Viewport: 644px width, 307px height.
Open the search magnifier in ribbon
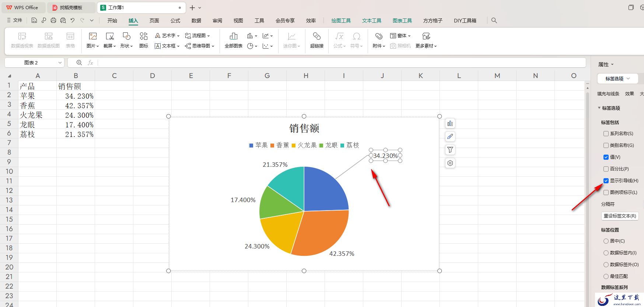tap(494, 21)
